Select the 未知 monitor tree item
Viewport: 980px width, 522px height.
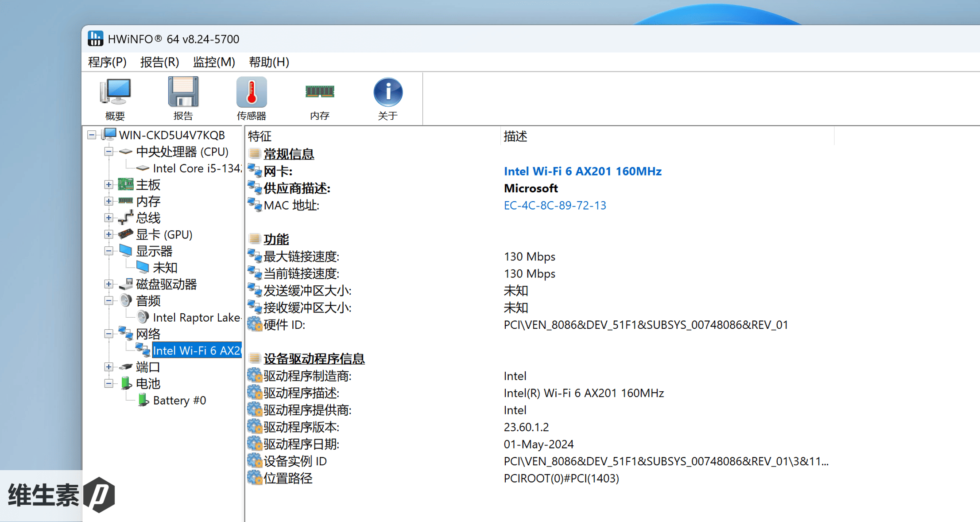coord(165,268)
